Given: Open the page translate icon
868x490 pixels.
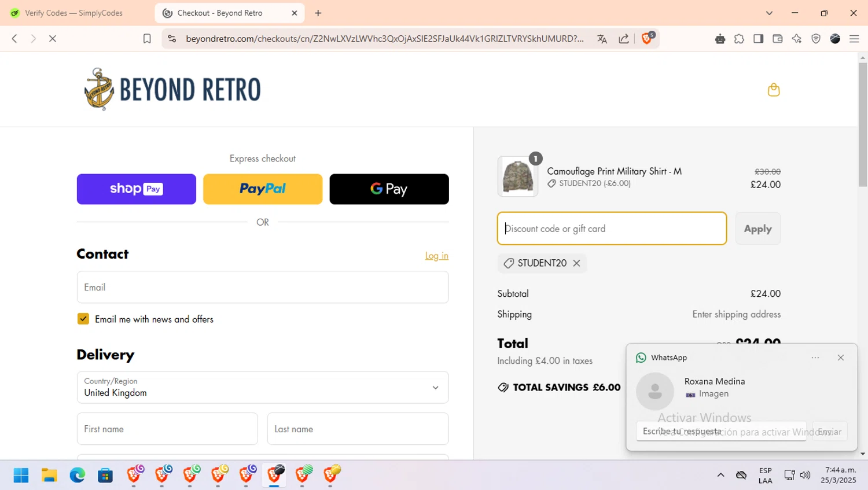Looking at the screenshot, I should [x=602, y=39].
